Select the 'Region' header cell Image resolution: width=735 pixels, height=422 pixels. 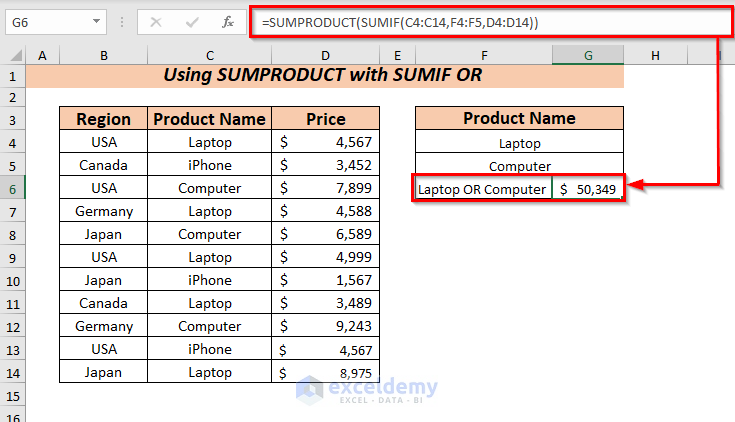coord(104,119)
